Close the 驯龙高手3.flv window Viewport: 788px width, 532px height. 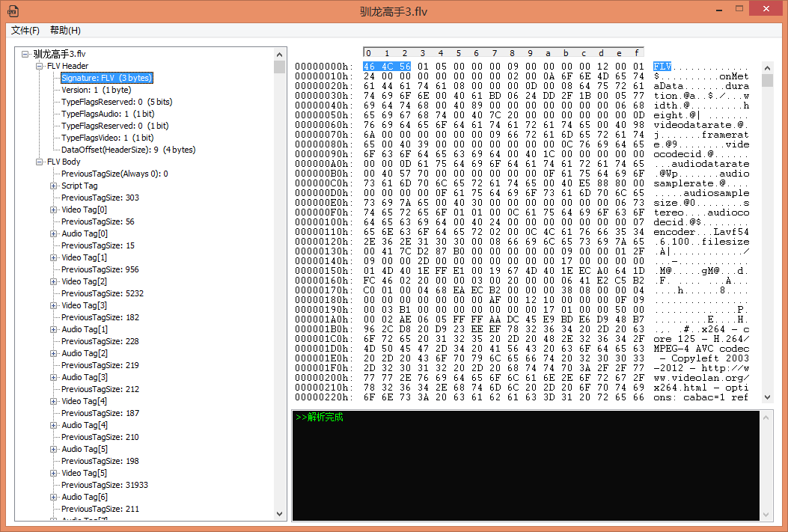point(766,8)
